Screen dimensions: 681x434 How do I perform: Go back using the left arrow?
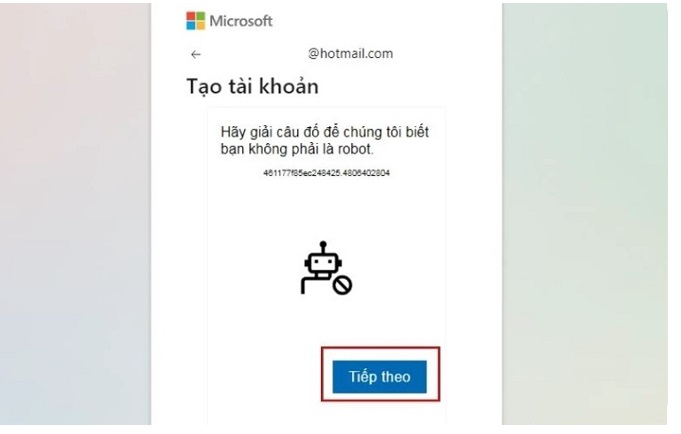195,55
